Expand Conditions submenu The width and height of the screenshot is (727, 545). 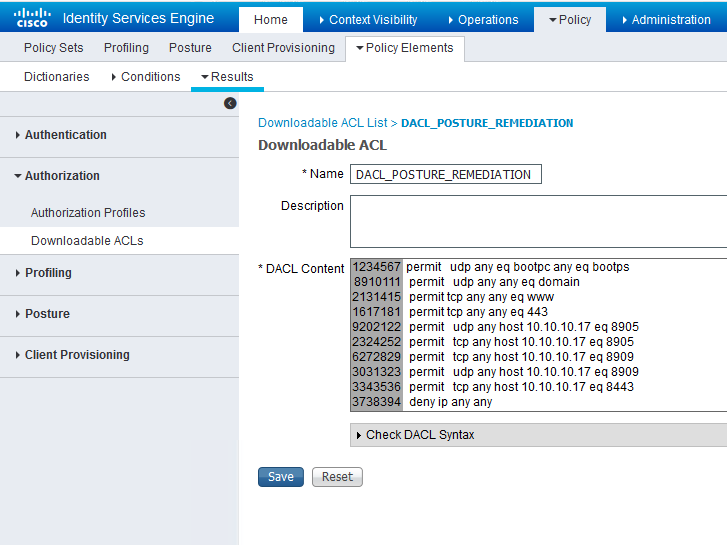point(146,77)
